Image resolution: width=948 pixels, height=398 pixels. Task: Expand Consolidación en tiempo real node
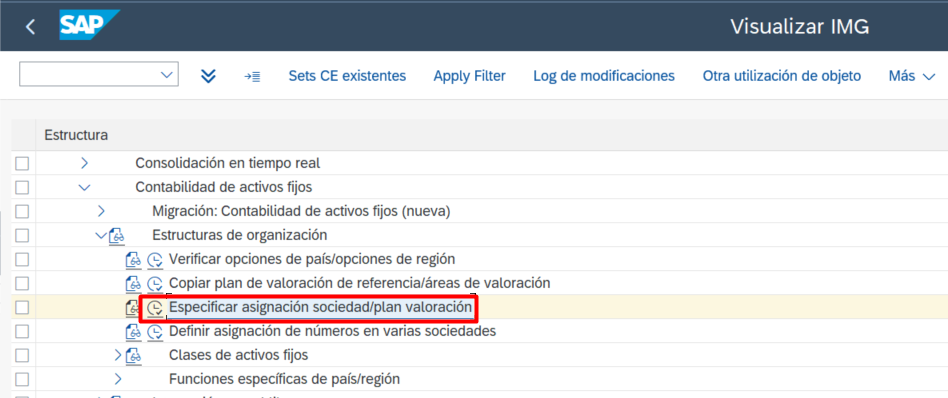[85, 163]
